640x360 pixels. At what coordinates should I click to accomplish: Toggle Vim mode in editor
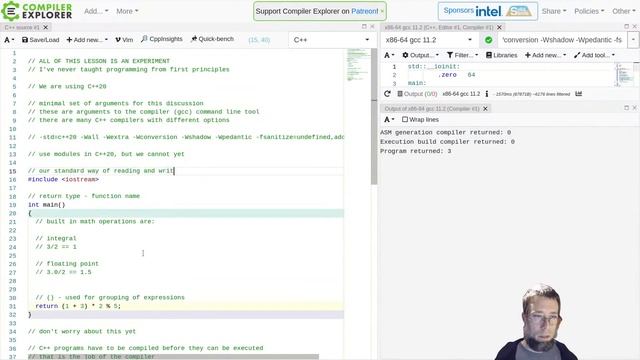(124, 40)
